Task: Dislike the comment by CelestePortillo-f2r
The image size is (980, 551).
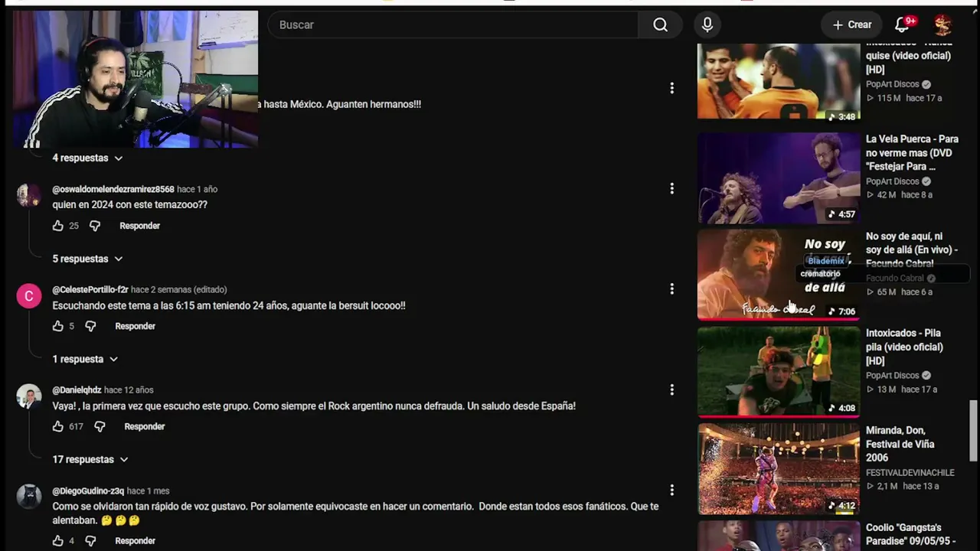Action: (90, 326)
